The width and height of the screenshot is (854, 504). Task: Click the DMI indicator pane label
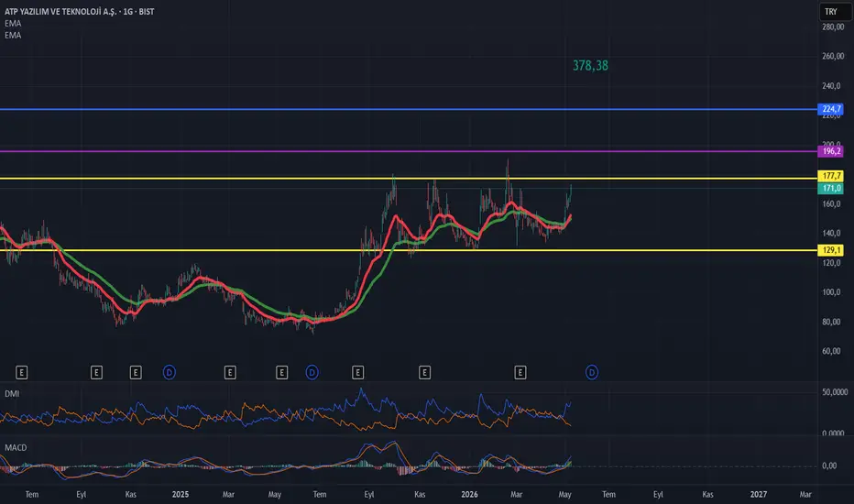(x=12, y=393)
